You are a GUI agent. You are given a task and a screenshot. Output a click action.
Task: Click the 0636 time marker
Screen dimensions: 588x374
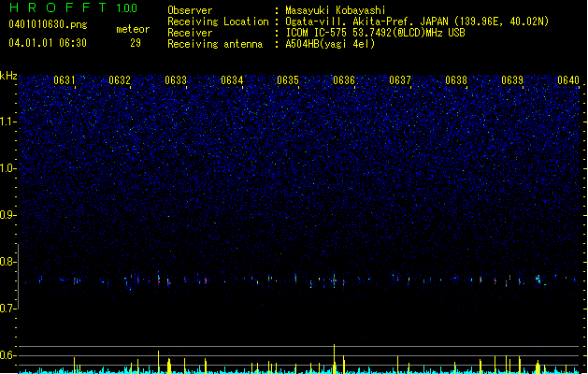[344, 80]
